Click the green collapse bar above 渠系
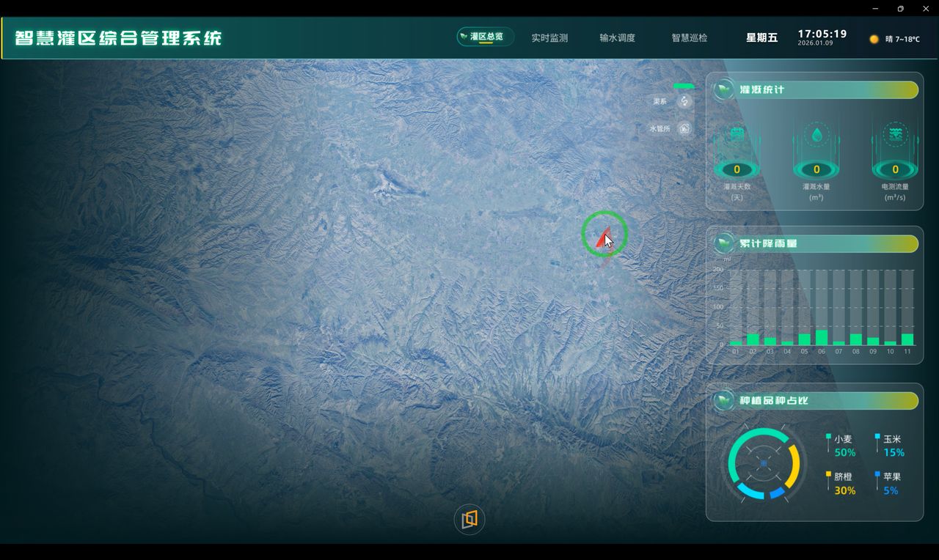939x560 pixels. [x=684, y=86]
